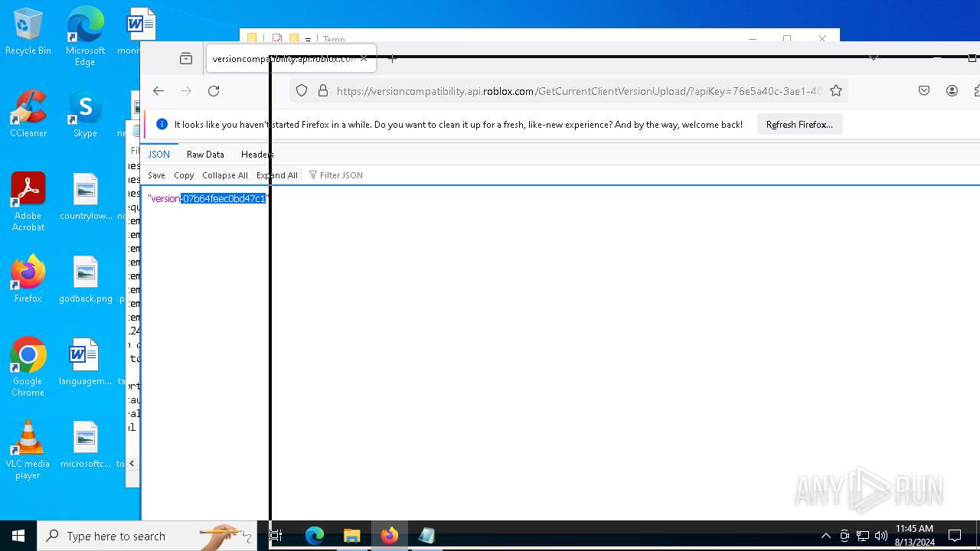The height and width of the screenshot is (551, 980).
Task: Open Google Chrome desktop shortcut
Action: (28, 367)
